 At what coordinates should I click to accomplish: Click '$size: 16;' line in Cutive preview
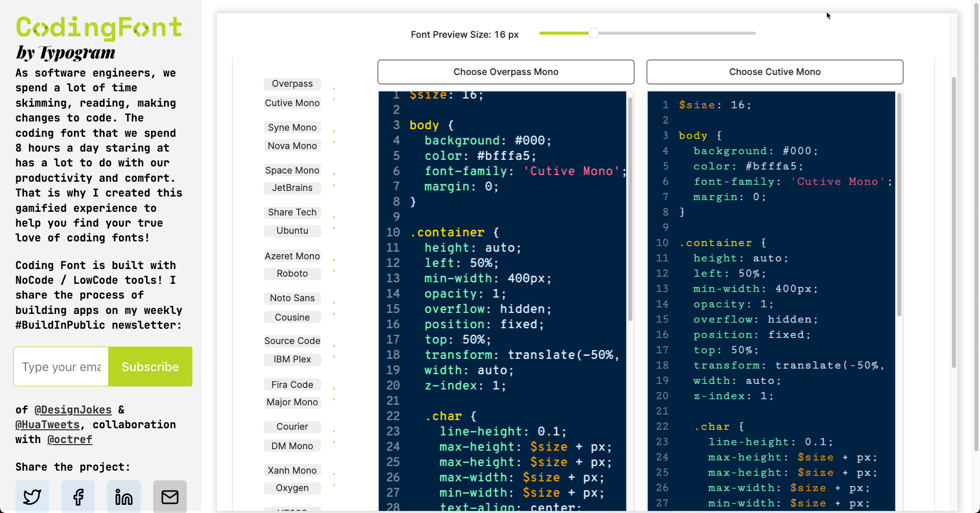(x=715, y=105)
